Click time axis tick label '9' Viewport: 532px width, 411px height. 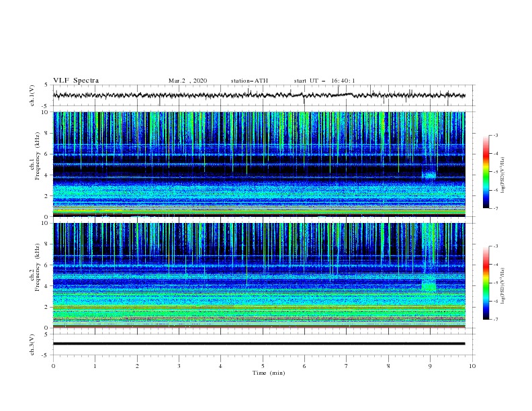pos(430,366)
